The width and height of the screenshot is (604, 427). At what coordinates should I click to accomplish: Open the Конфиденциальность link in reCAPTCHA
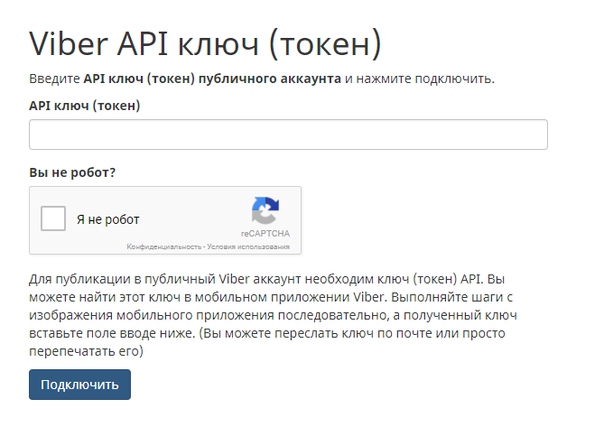click(x=164, y=246)
